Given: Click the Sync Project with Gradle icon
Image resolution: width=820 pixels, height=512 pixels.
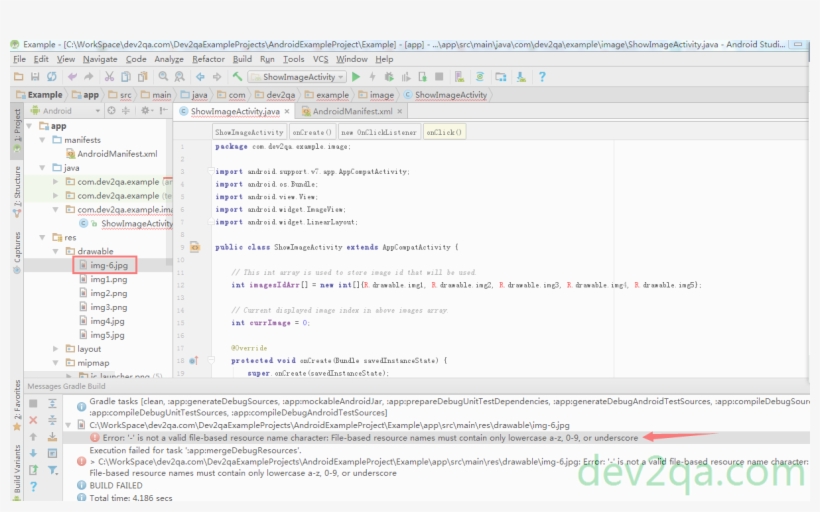Looking at the screenshot, I should pyautogui.click(x=480, y=77).
